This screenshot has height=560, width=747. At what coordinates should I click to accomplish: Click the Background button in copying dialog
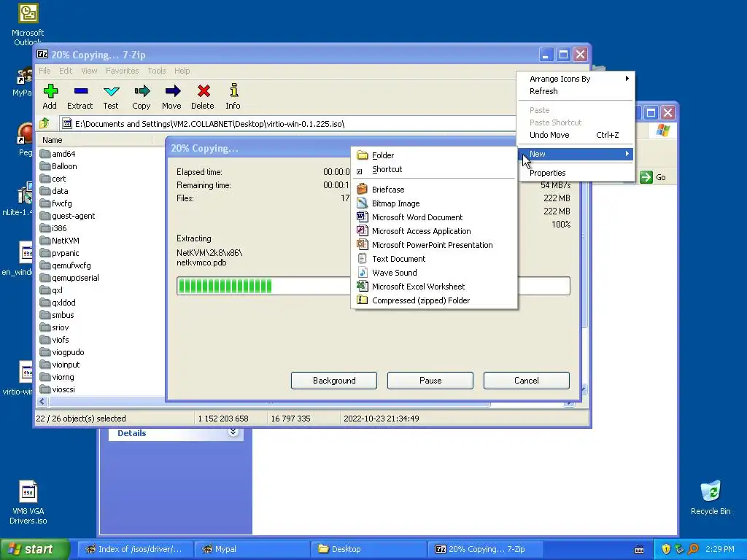coord(334,381)
